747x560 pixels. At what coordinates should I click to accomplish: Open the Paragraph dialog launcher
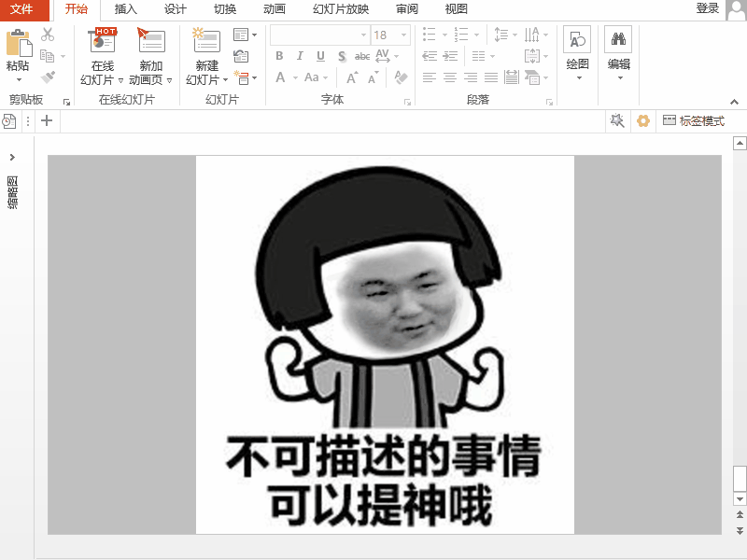[x=549, y=102]
